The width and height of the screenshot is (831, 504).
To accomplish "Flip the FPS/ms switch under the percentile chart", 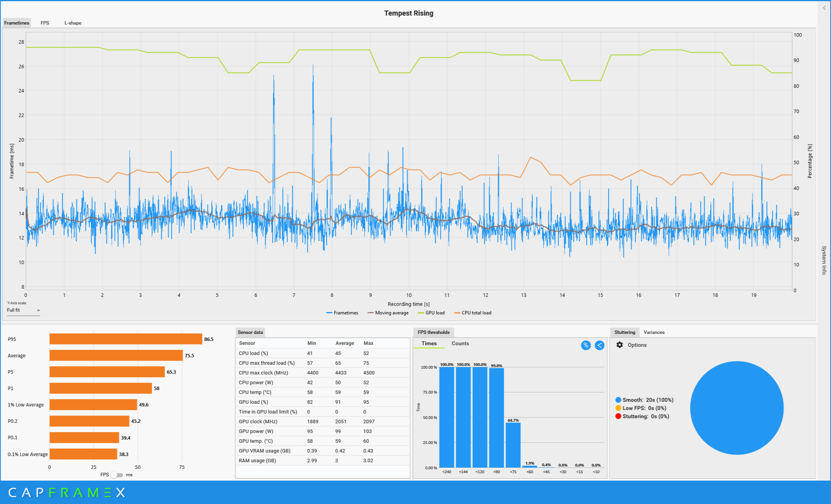I will click(x=115, y=475).
